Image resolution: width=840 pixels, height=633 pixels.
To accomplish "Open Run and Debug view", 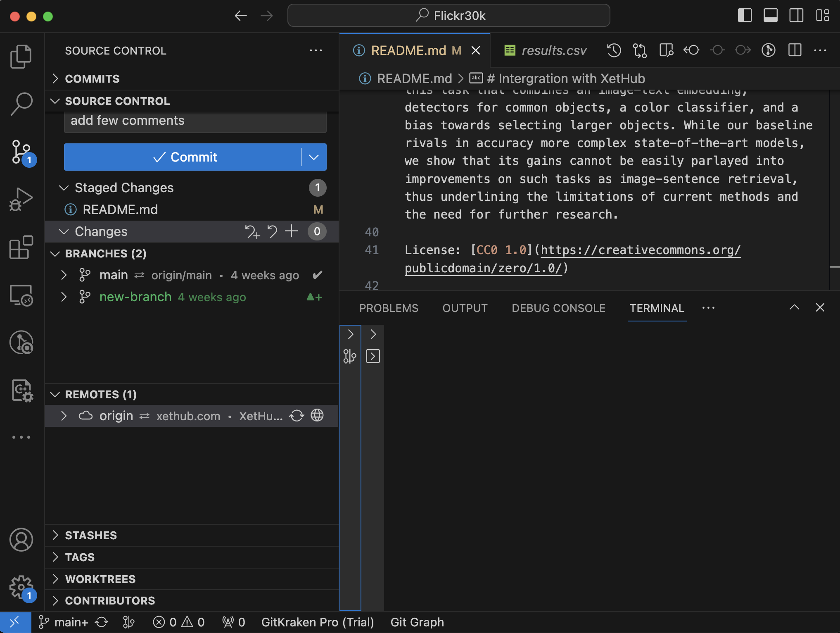I will click(x=21, y=199).
